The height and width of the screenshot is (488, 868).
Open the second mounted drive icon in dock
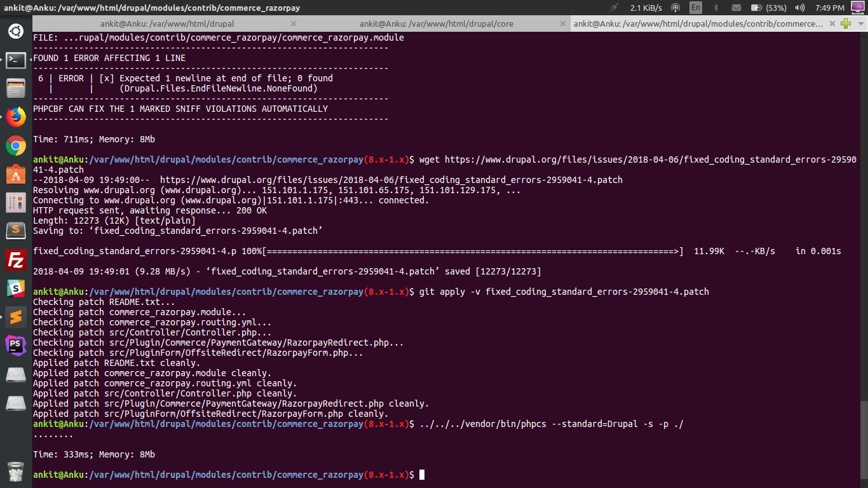16,403
